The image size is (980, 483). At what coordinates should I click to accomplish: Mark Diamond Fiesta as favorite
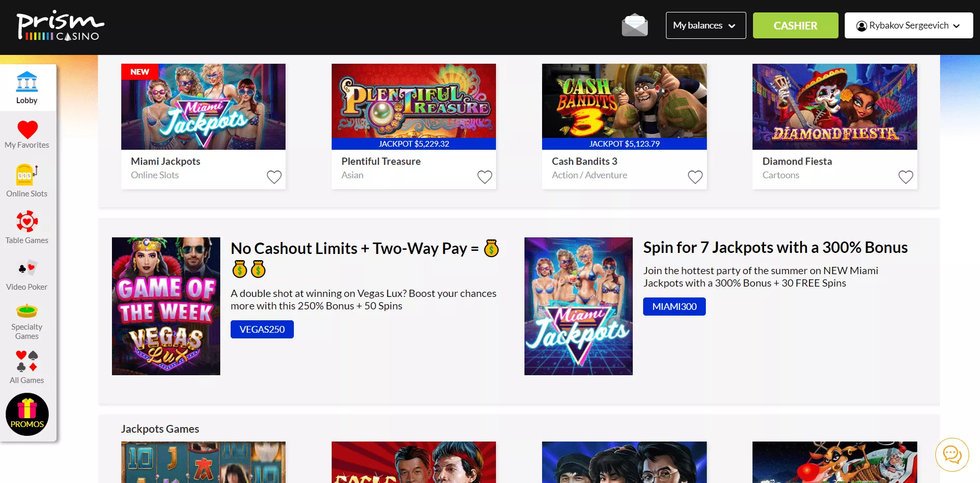click(905, 177)
